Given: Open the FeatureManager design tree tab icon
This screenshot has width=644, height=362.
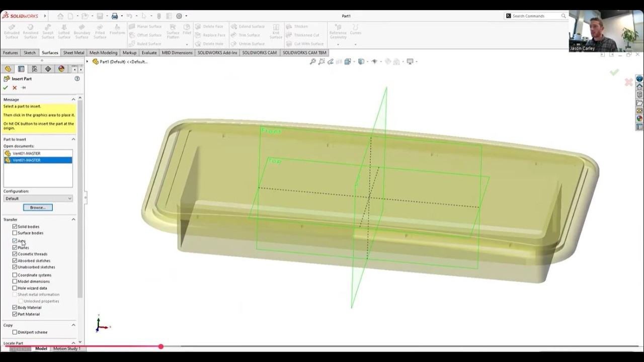Looking at the screenshot, I should pyautogui.click(x=8, y=69).
